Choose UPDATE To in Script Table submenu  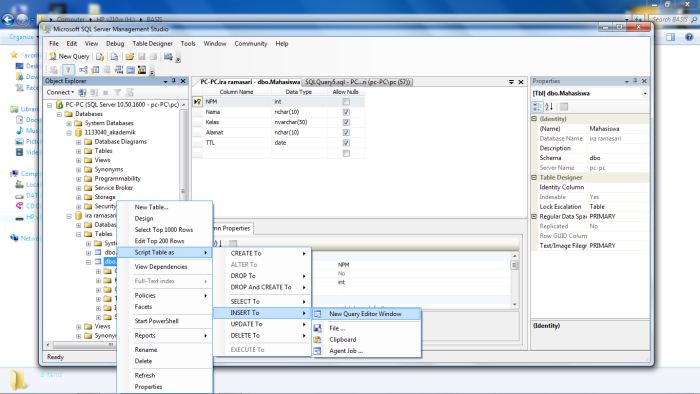coord(262,324)
